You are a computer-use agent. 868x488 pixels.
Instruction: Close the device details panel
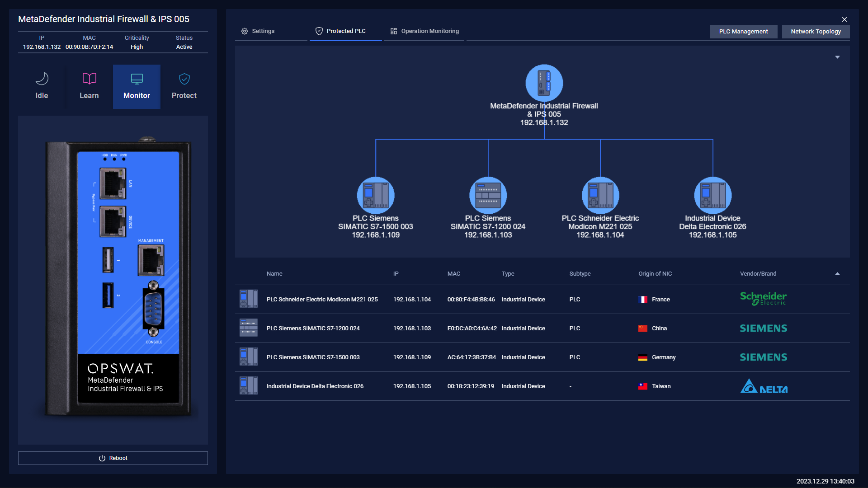click(844, 19)
